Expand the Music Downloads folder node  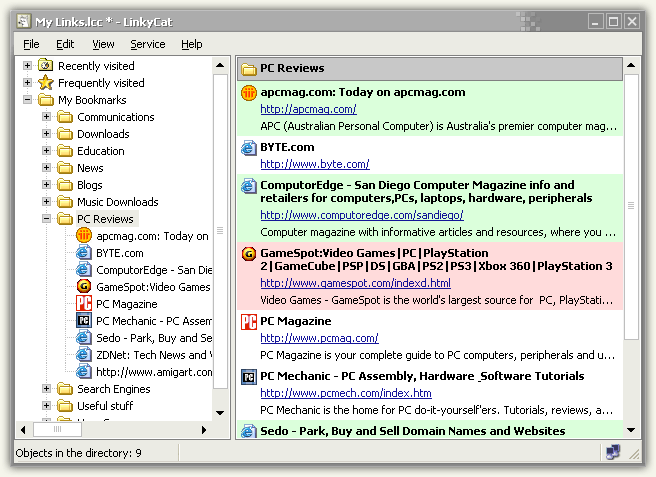(x=46, y=202)
